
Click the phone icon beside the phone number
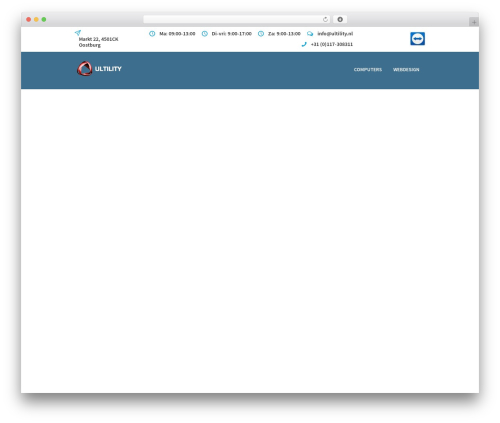[304, 44]
